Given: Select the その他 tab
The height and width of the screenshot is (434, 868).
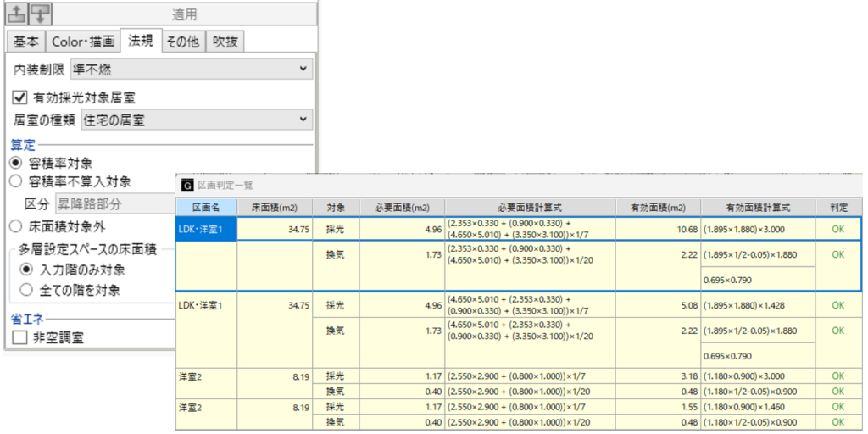Looking at the screenshot, I should (182, 42).
